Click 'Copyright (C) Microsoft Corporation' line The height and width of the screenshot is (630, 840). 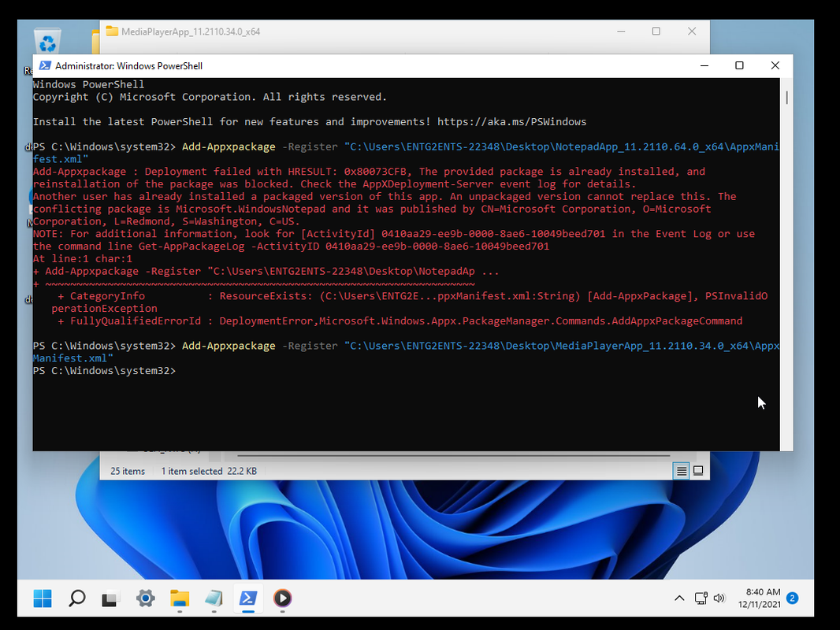pos(210,97)
